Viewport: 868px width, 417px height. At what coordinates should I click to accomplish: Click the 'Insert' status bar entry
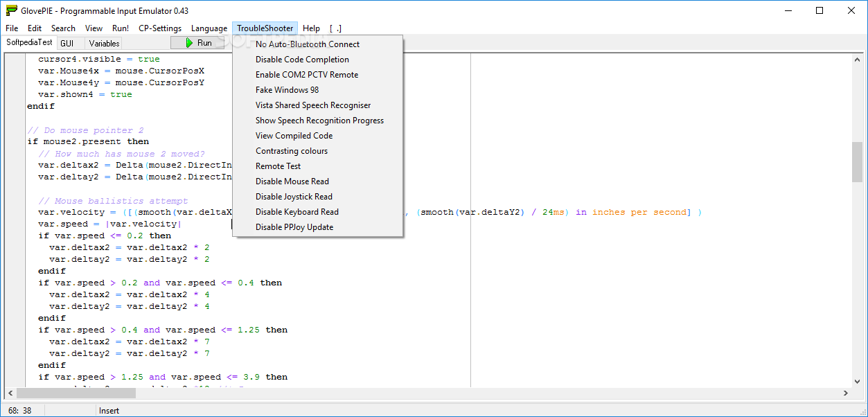point(109,411)
